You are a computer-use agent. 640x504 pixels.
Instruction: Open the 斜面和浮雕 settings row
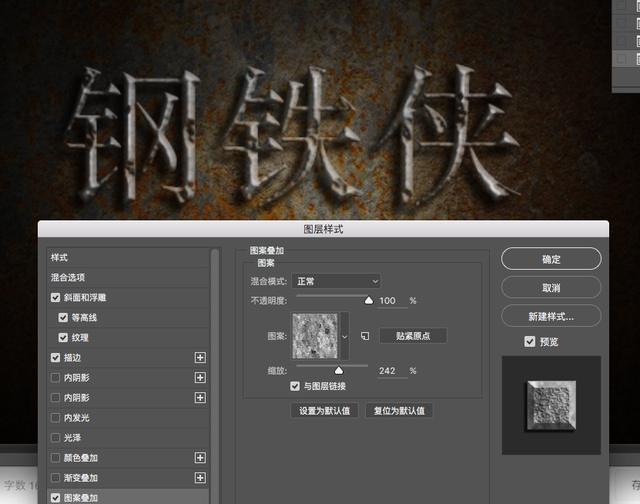128,298
